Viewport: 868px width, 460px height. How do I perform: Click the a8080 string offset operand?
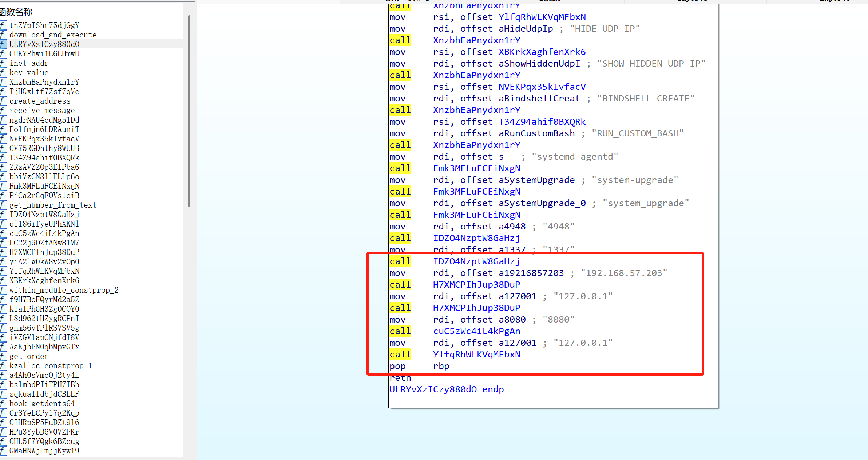click(512, 320)
